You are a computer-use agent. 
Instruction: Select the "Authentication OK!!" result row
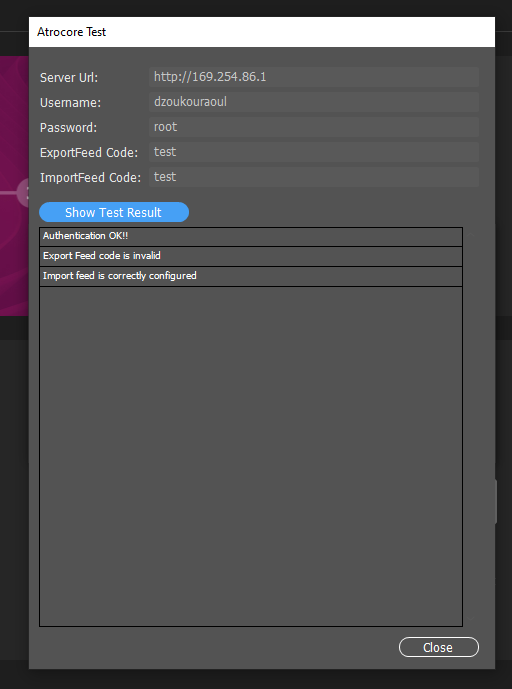coord(251,236)
